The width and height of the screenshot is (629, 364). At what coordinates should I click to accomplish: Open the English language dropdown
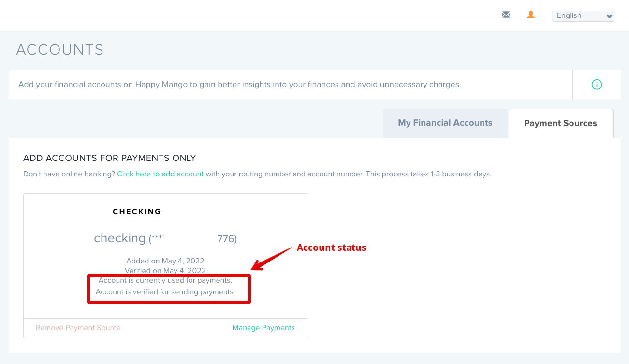pos(583,16)
